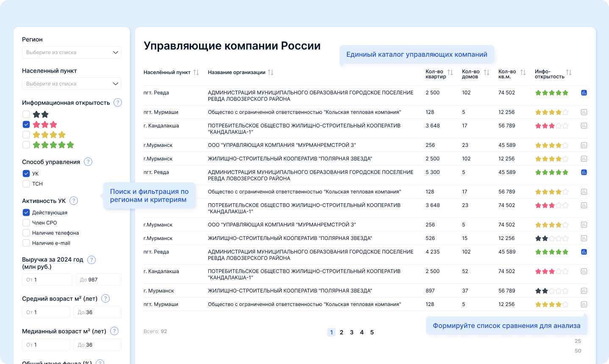Screen dimensions: 609x364
Task: Check the ТСН checkbox
Action: click(x=26, y=183)
